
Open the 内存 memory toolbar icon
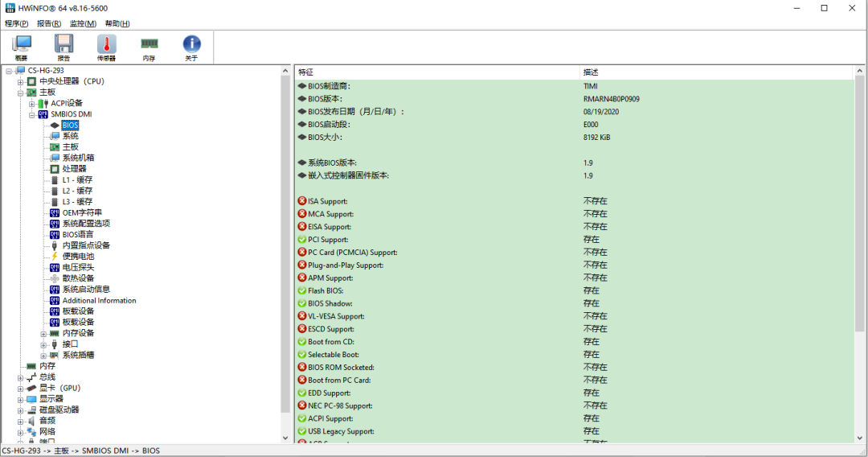coord(149,47)
